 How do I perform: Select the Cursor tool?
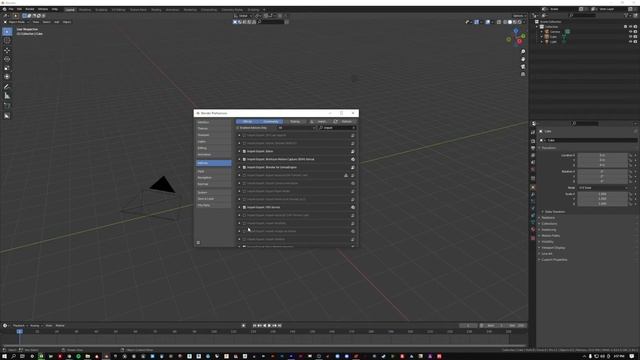(7, 40)
